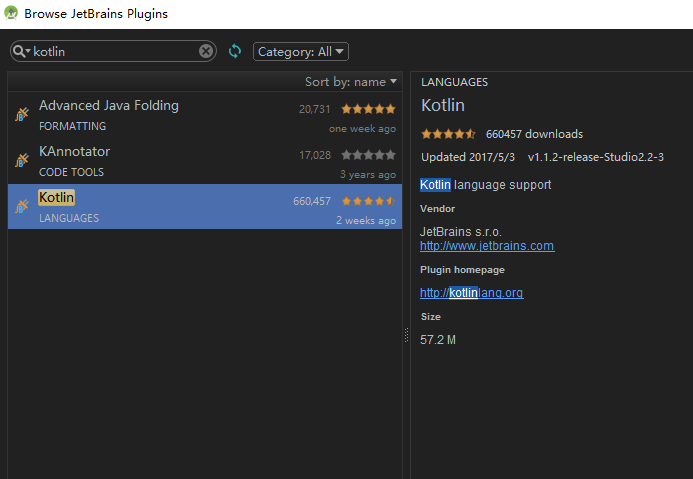The width and height of the screenshot is (693, 479).
Task: Click the Plugin homepage heading
Action: tap(462, 270)
